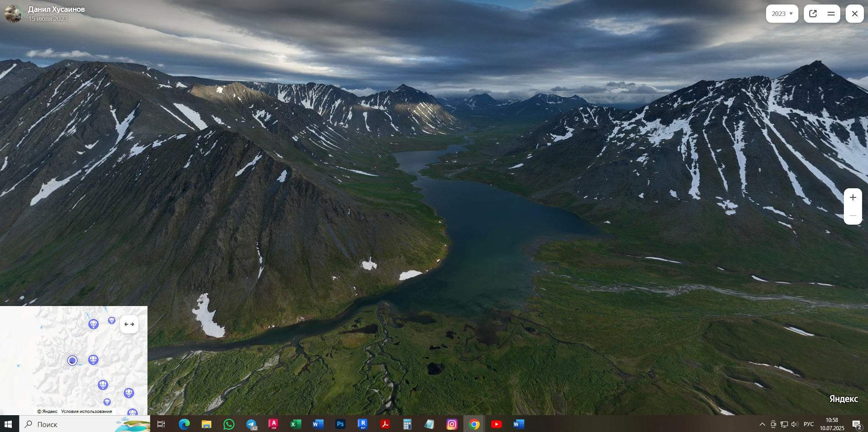The width and height of the screenshot is (868, 432).
Task: Launch Microsoft Edge from the taskbar
Action: coord(184,424)
